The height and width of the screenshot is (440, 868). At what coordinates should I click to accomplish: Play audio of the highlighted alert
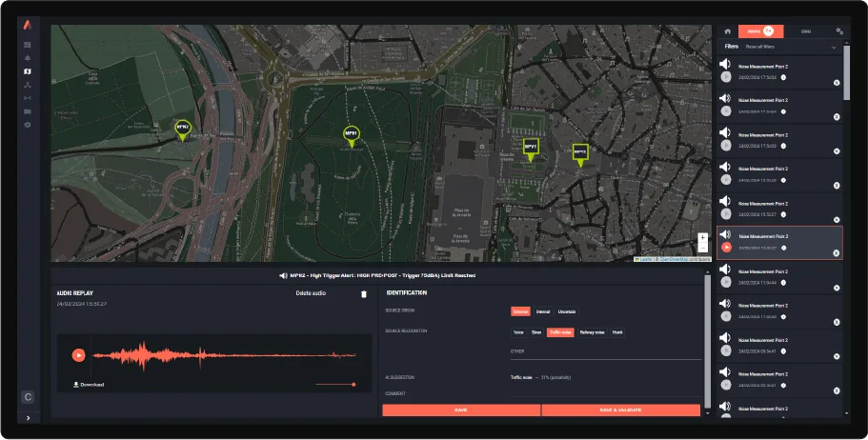(726, 248)
